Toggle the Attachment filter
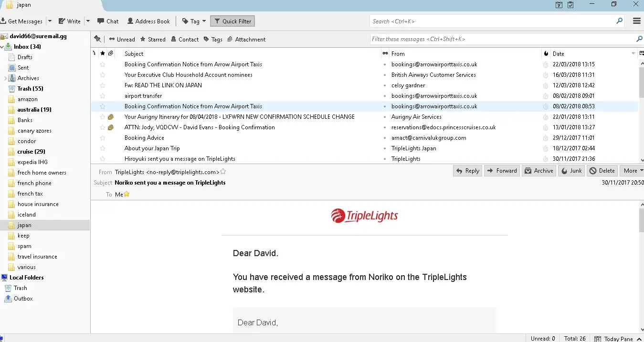The image size is (644, 342). click(x=246, y=40)
